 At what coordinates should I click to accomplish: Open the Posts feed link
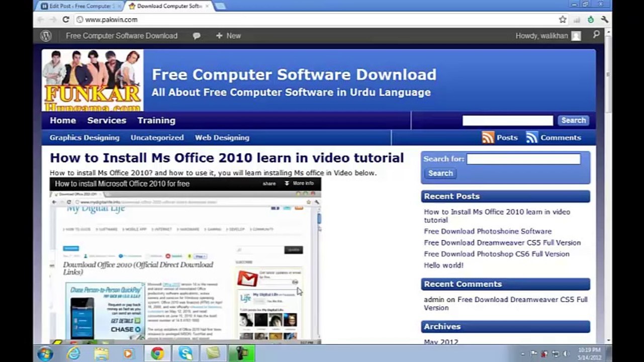point(507,137)
